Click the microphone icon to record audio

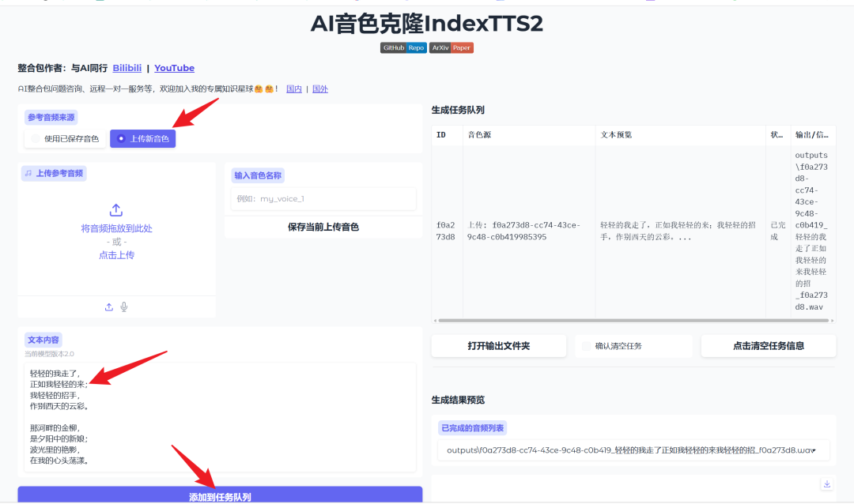coord(125,307)
